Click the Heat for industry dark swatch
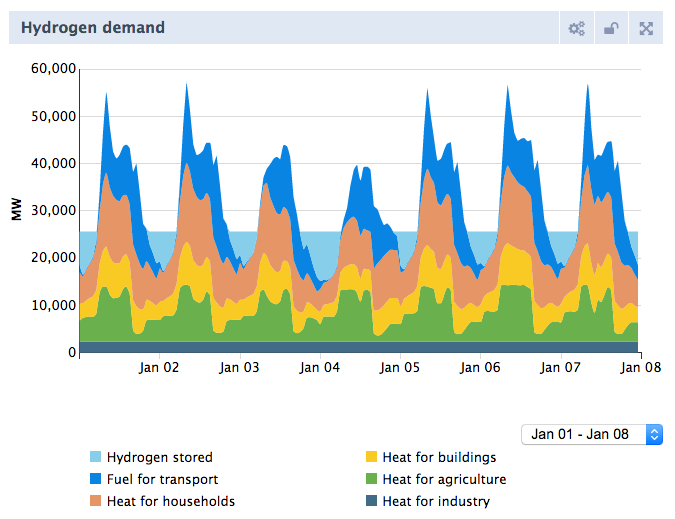Viewport: 675px width, 519px height. [x=371, y=500]
